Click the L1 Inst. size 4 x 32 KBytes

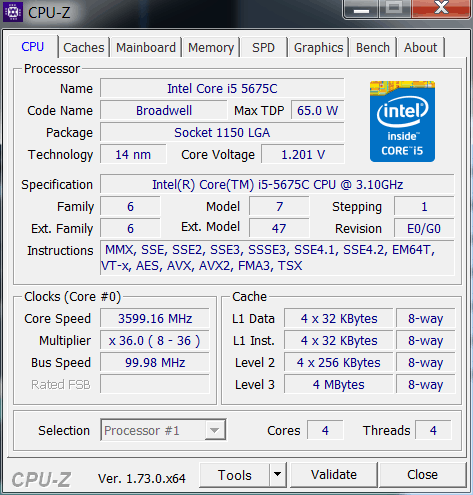pyautogui.click(x=339, y=341)
